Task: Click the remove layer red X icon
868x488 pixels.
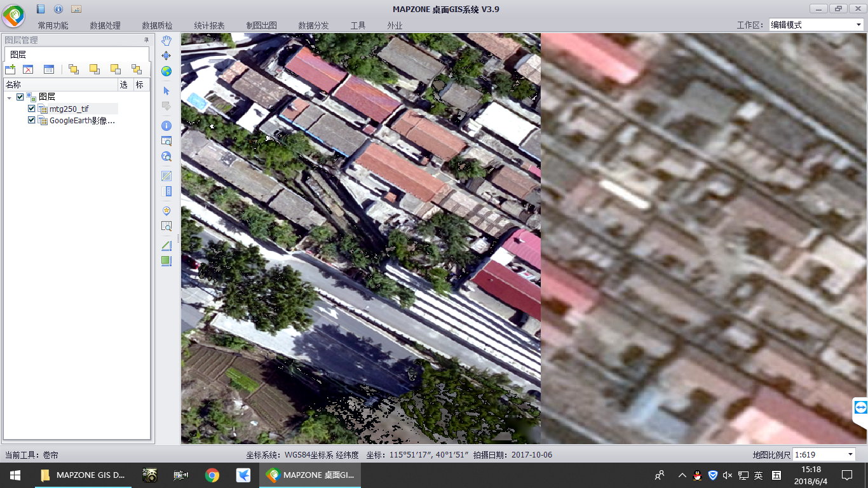Action: click(28, 69)
